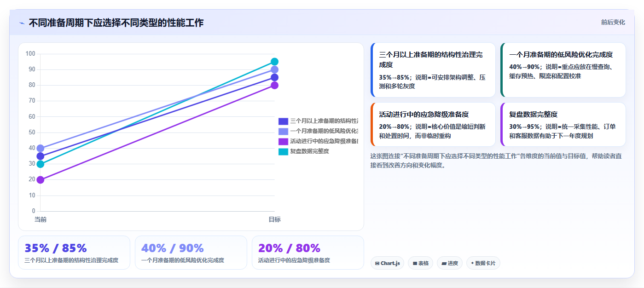Open the 一个月准备期的低风险优化完成度 info card
This screenshot has height=288, width=644.
tap(563, 70)
